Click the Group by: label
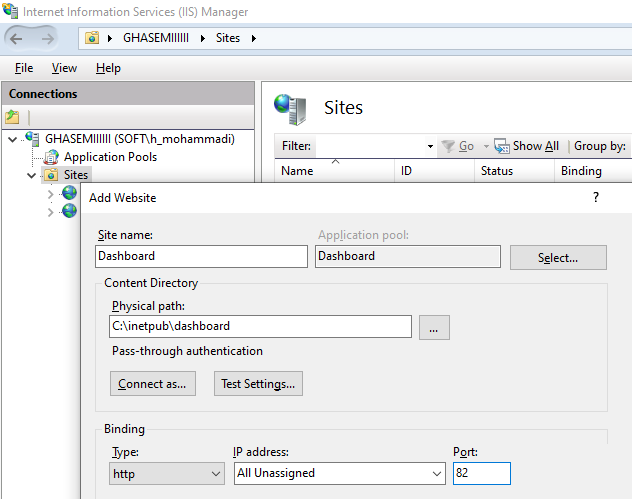This screenshot has height=499, width=632. 600,146
